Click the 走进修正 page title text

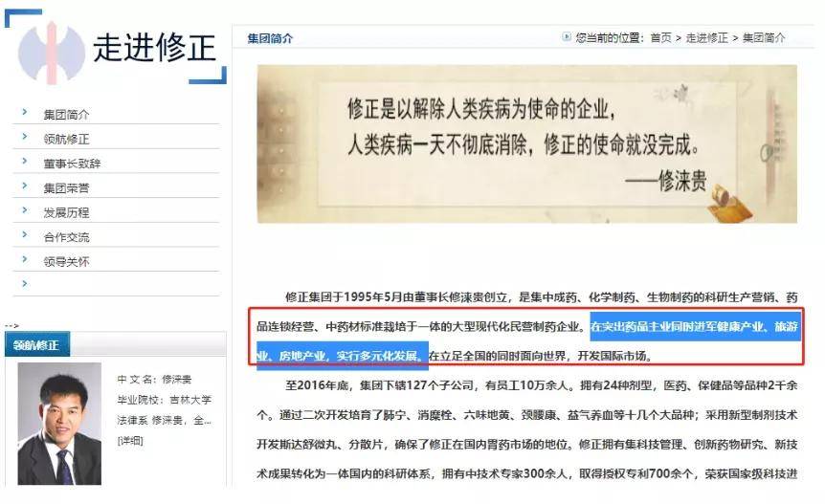point(155,48)
